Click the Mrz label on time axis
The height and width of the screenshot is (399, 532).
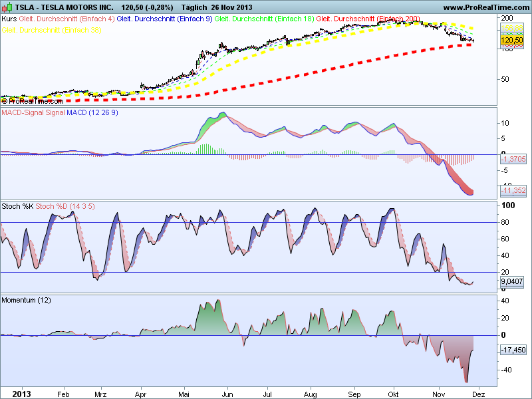100,394
